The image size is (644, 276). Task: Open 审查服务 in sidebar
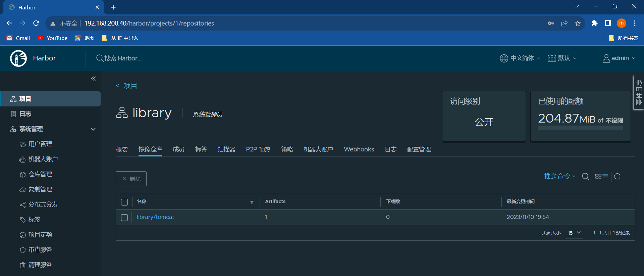tap(40, 250)
